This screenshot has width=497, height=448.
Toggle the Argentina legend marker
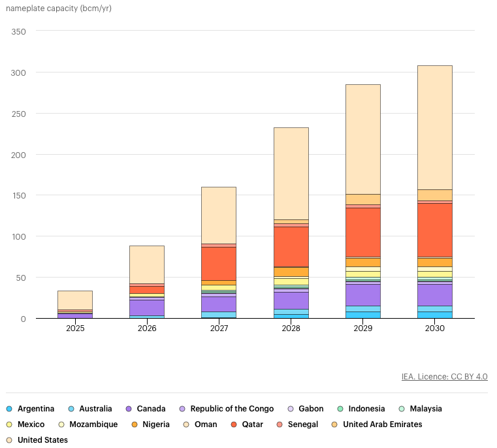click(x=9, y=409)
